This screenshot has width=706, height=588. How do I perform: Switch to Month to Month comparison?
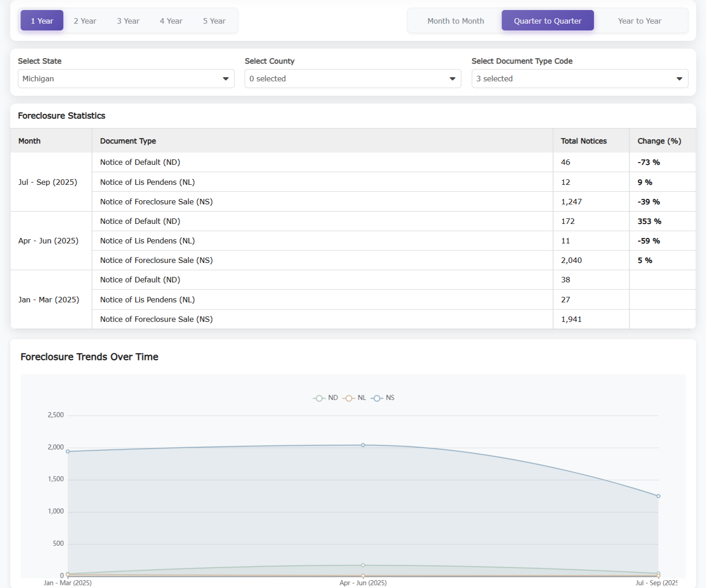[455, 21]
